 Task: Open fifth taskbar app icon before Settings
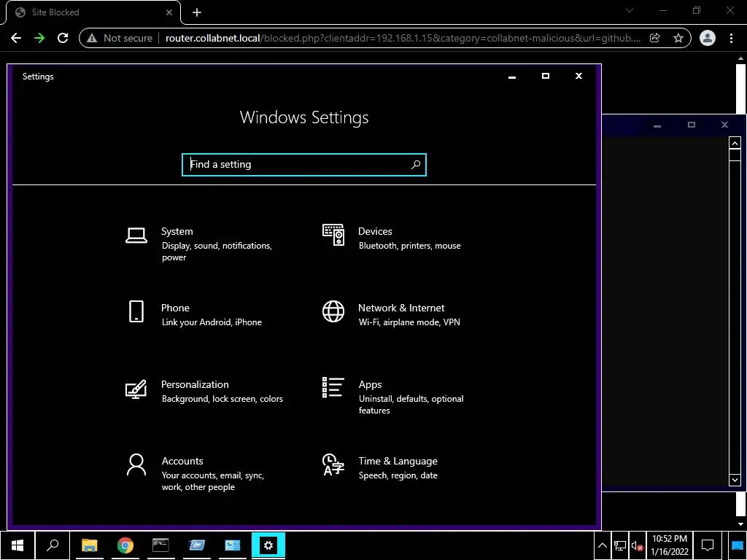(233, 545)
